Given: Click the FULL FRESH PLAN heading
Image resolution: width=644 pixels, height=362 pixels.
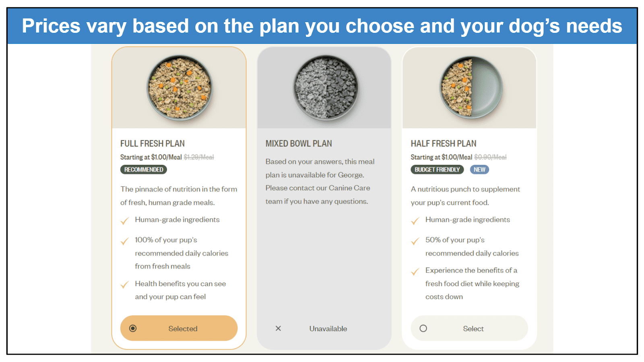Looking at the screenshot, I should (153, 144).
